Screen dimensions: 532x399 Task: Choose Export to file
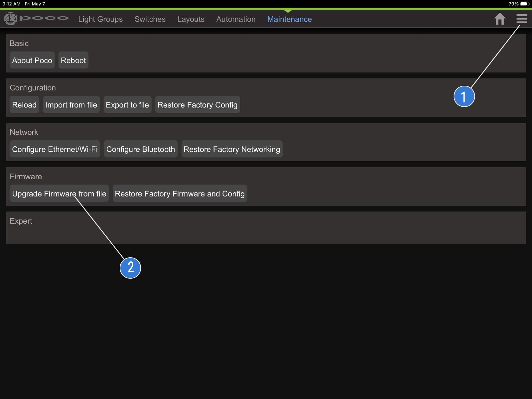click(127, 105)
